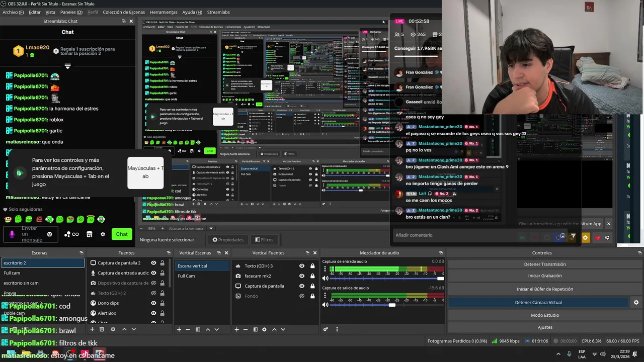The width and height of the screenshot is (644, 362).
Task: Open the Herramientas menu
Action: [164, 12]
